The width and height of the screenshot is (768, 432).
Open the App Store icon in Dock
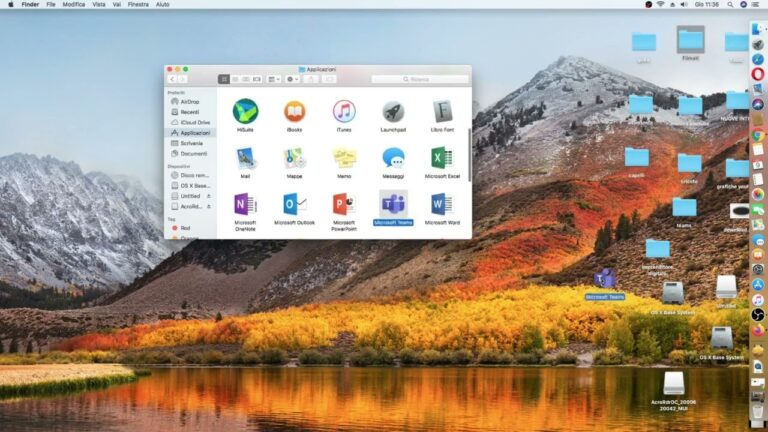pos(758,285)
